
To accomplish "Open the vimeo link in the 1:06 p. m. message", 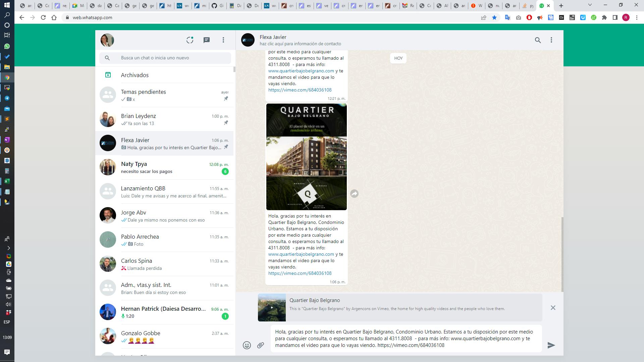I will tap(300, 273).
